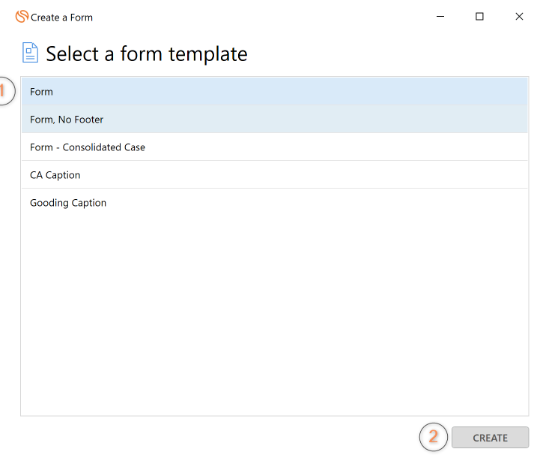Minimize the Create a Form window
This screenshot has width=541, height=456.
[440, 16]
